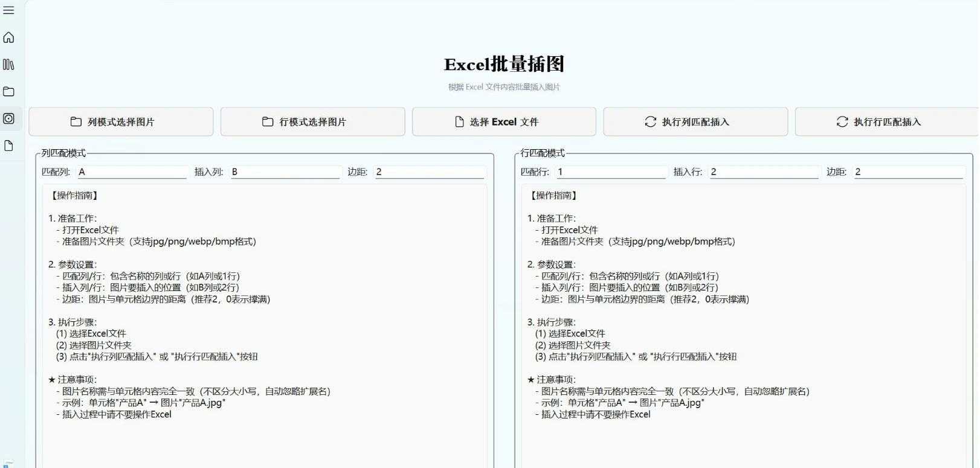
Task: Click 【操作指南】 in 行匹配模式 panel
Action: [553, 196]
